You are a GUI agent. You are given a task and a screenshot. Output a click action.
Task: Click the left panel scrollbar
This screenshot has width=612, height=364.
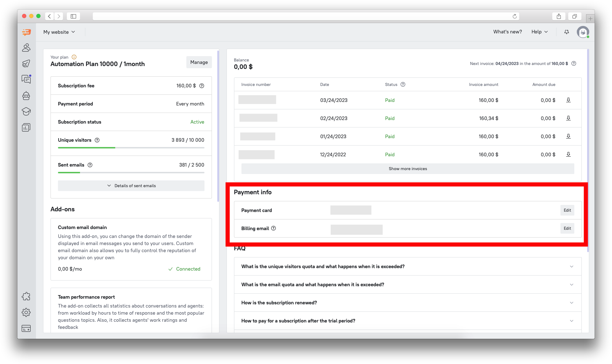218,126
